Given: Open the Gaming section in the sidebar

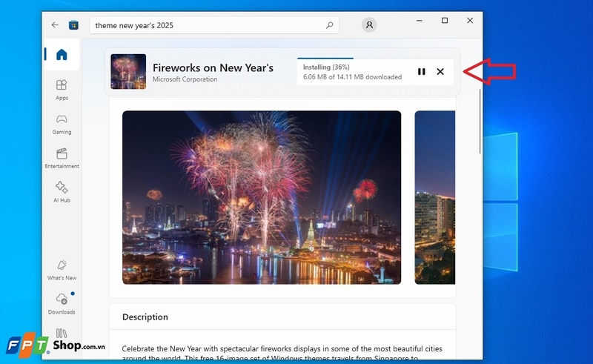Looking at the screenshot, I should (x=62, y=125).
